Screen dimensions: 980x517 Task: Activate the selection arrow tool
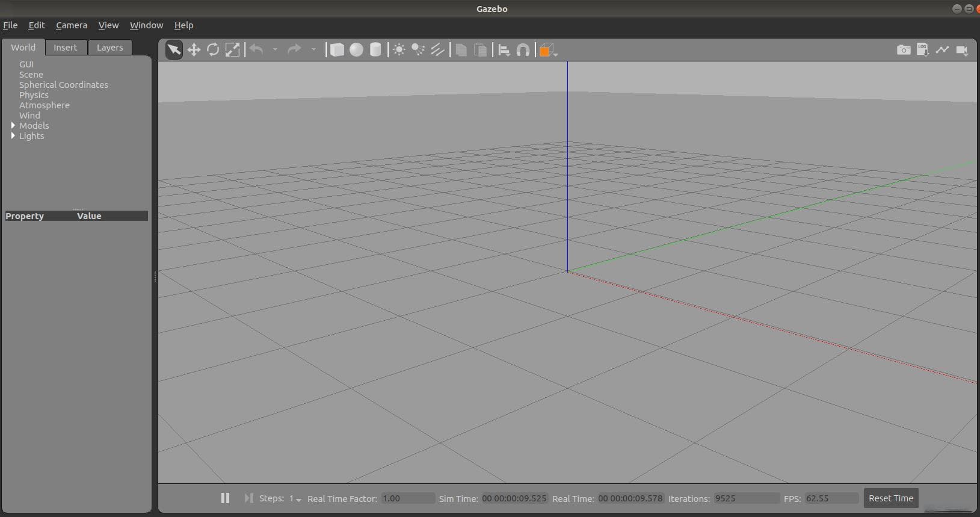[174, 50]
